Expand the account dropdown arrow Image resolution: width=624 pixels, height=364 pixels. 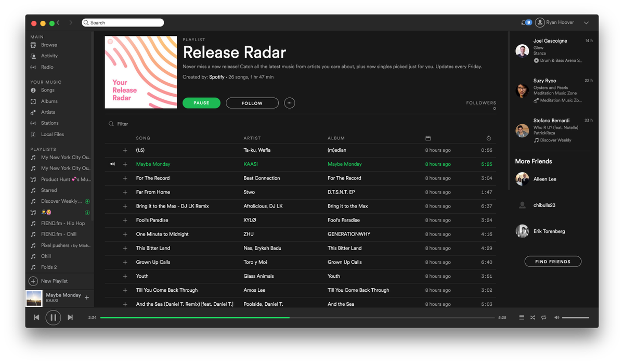587,22
